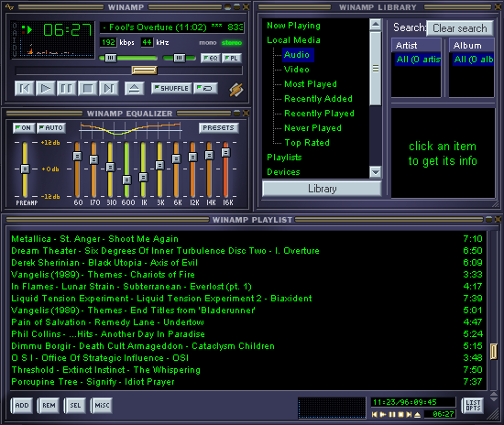Click library tree scroll down arrow
This screenshot has width=504, height=425.
pyautogui.click(x=376, y=172)
